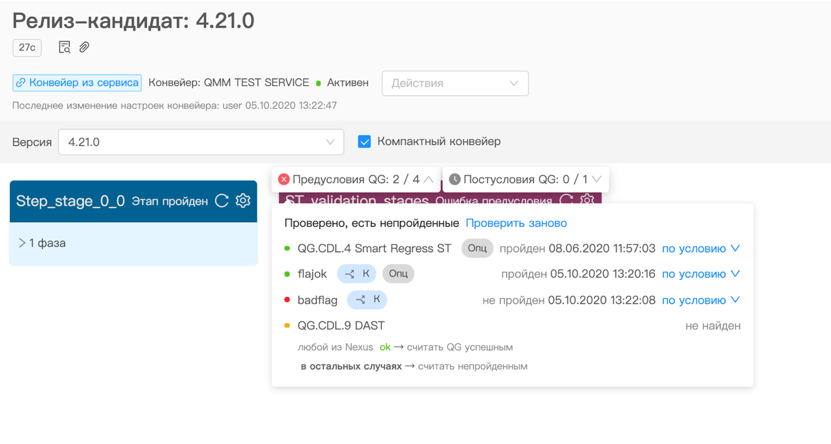Expand по условию for QG.CDL.4 Smart Regress ST

[701, 248]
